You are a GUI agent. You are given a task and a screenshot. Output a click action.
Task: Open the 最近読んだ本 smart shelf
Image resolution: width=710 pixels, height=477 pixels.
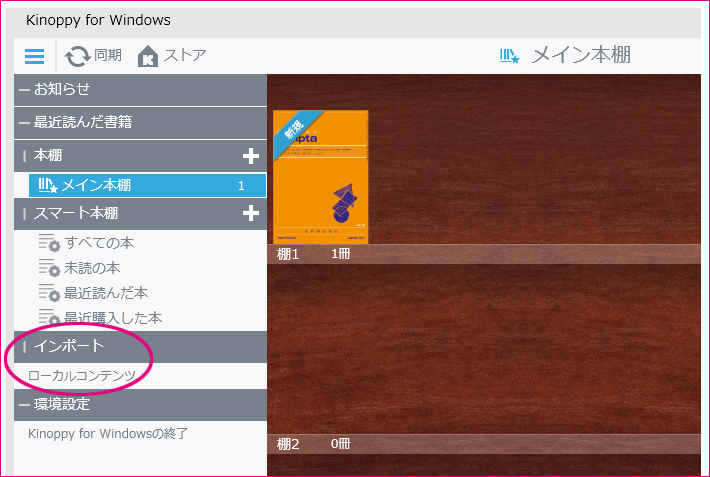coord(106,293)
